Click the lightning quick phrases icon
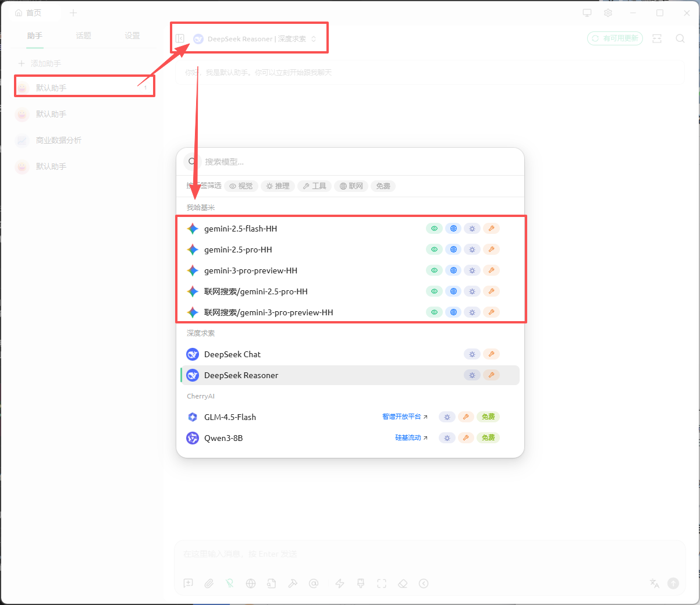The width and height of the screenshot is (700, 605). [x=340, y=583]
